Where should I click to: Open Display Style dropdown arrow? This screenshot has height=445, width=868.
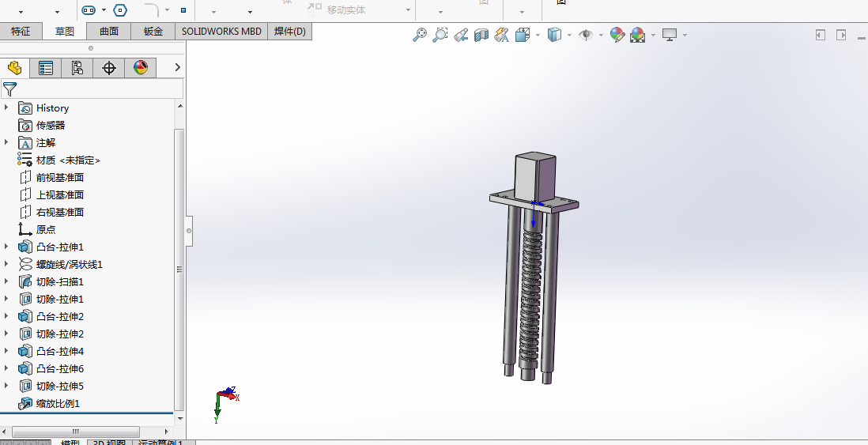(570, 36)
